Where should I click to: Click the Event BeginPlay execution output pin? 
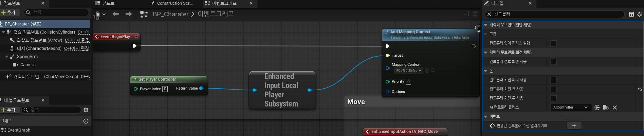pyautogui.click(x=134, y=46)
